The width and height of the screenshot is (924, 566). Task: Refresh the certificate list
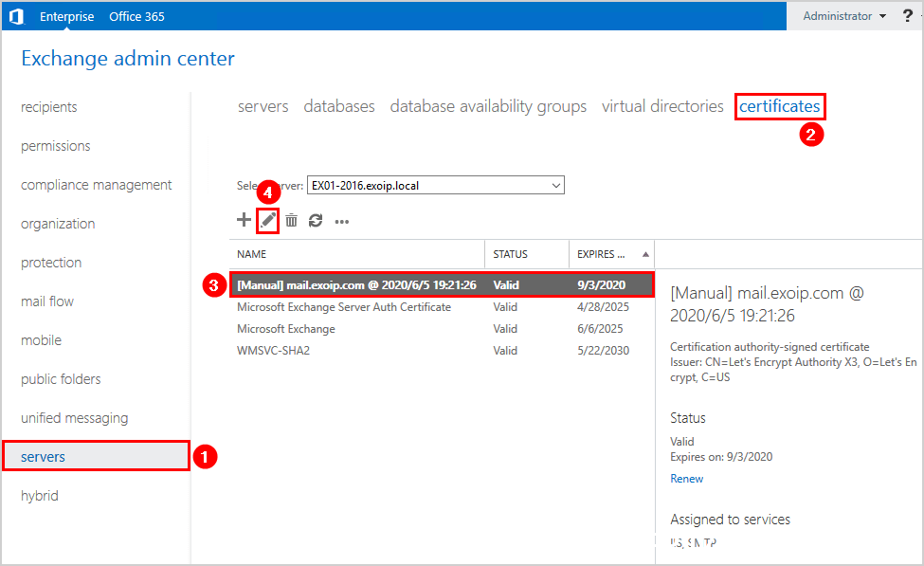(x=316, y=221)
